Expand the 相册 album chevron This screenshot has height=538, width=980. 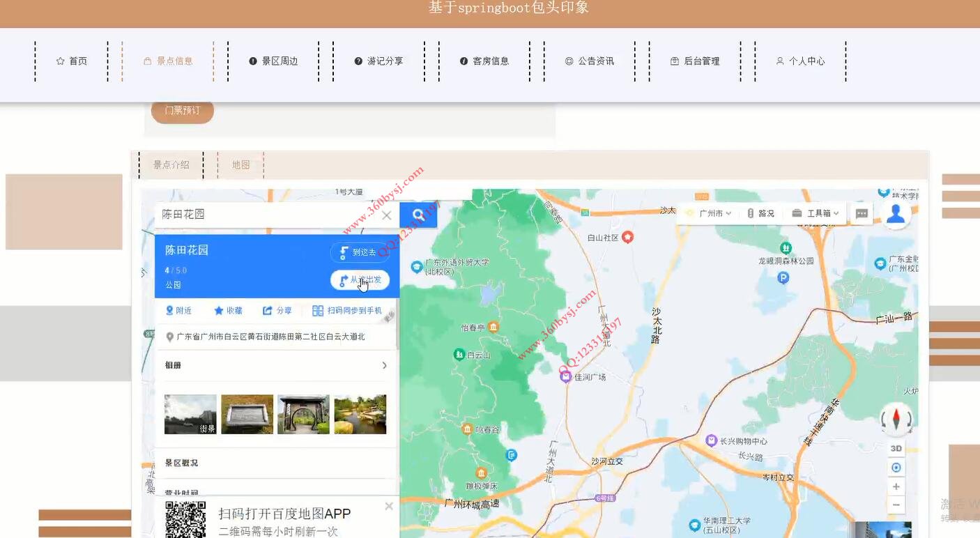click(384, 366)
